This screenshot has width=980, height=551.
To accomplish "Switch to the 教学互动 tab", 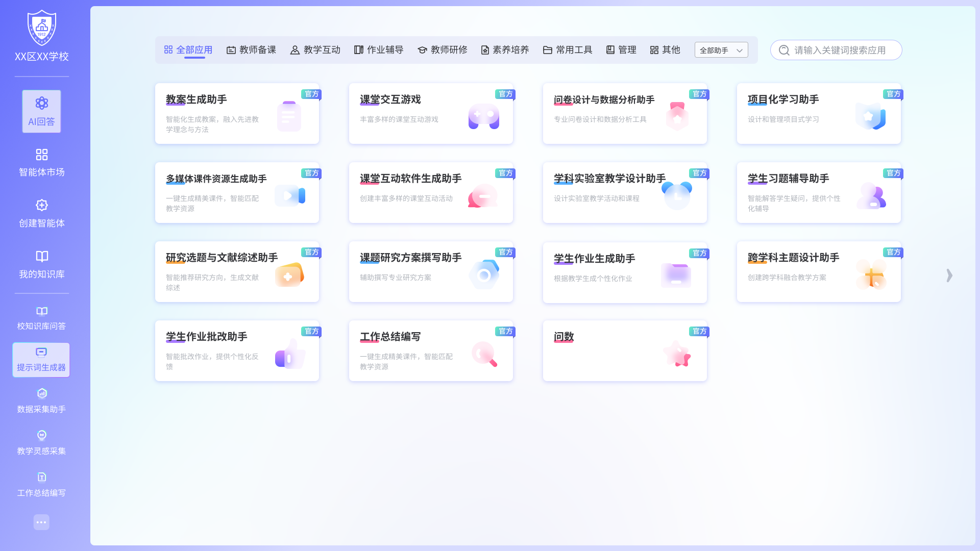I will pyautogui.click(x=315, y=50).
